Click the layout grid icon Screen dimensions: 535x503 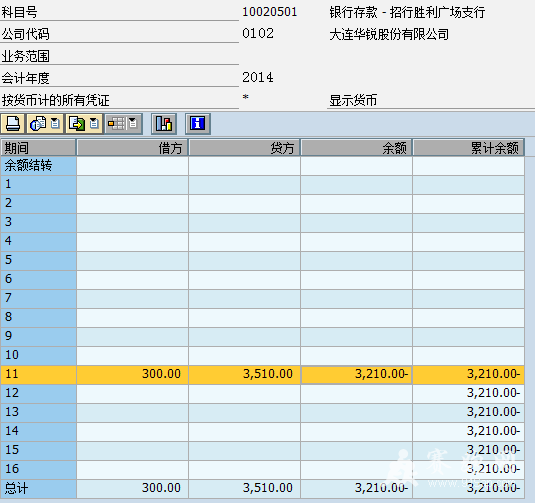pos(116,124)
